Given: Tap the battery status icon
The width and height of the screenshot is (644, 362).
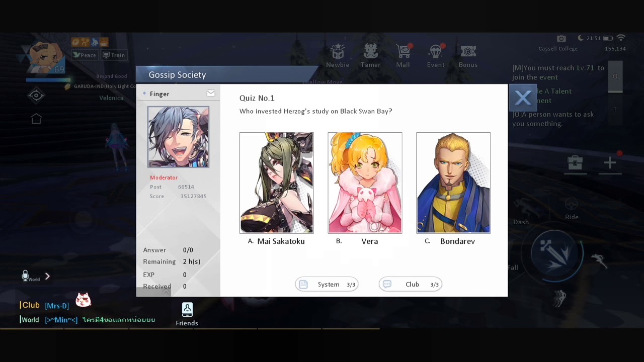Looking at the screenshot, I should pos(608,38).
